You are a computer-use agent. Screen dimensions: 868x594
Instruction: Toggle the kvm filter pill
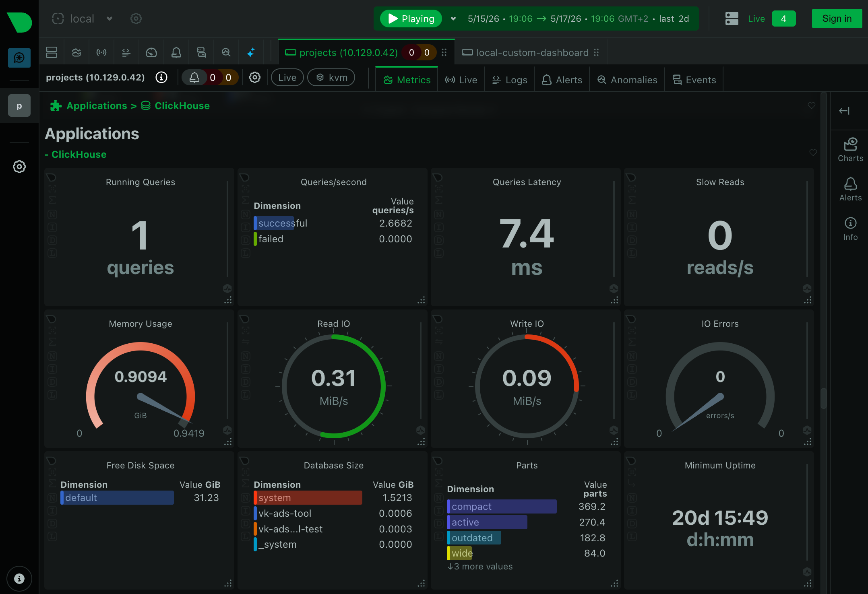[331, 77]
